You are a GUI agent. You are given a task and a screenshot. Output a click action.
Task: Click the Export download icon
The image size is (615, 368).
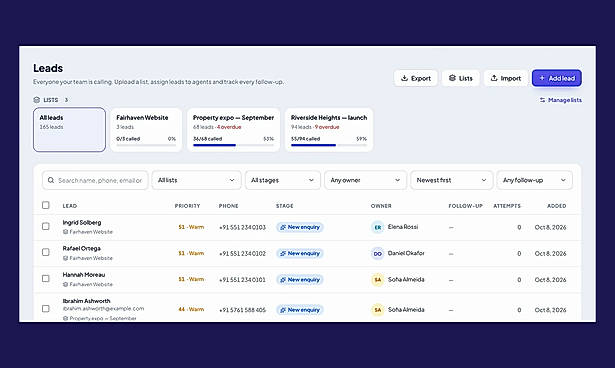404,78
